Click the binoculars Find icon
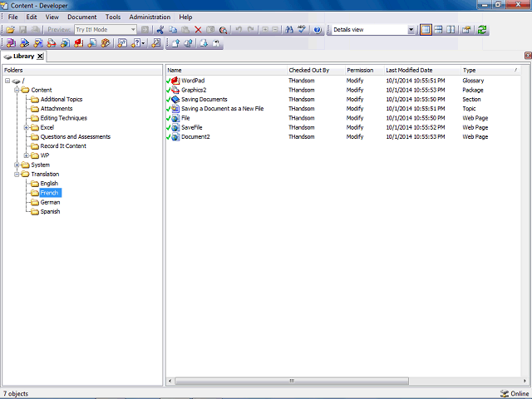This screenshot has height=399, width=532. 289,30
